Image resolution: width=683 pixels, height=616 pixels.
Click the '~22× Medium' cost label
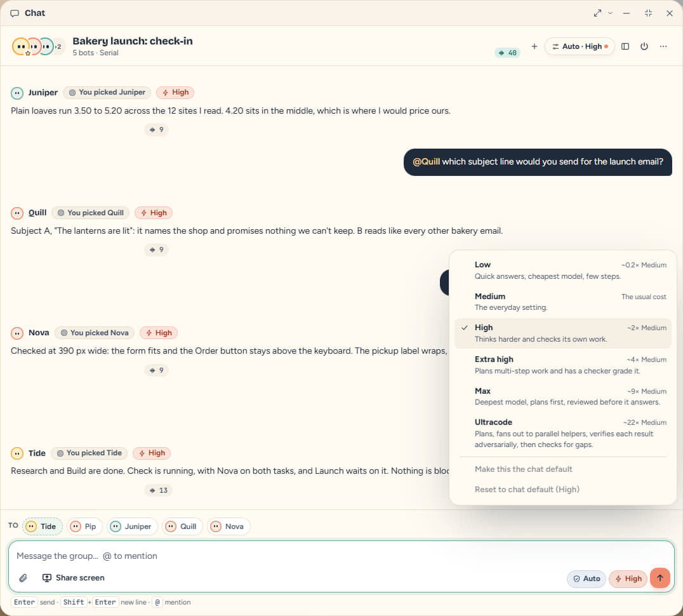coord(644,422)
